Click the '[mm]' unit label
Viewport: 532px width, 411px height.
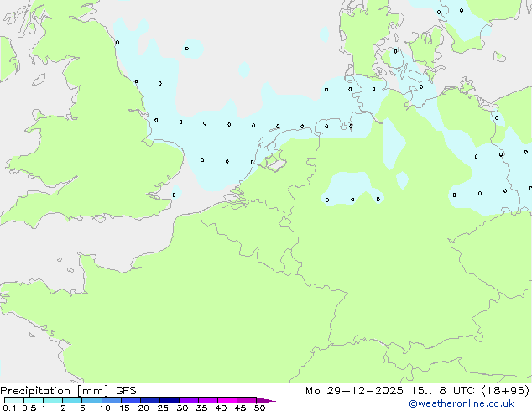93,391
